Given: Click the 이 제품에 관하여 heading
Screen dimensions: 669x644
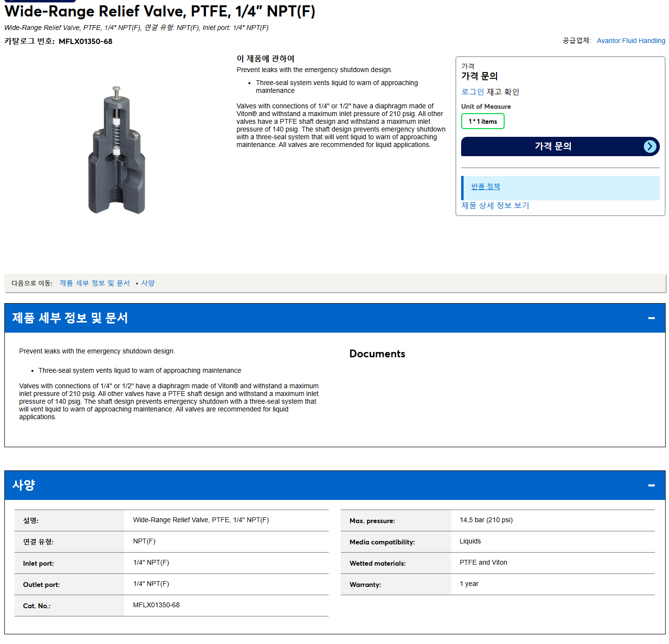Looking at the screenshot, I should click(265, 59).
